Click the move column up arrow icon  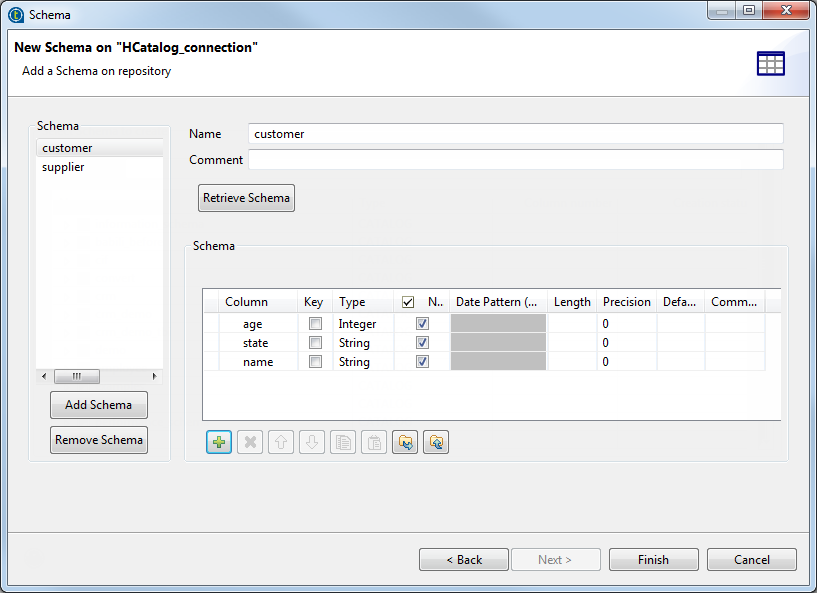pos(281,442)
